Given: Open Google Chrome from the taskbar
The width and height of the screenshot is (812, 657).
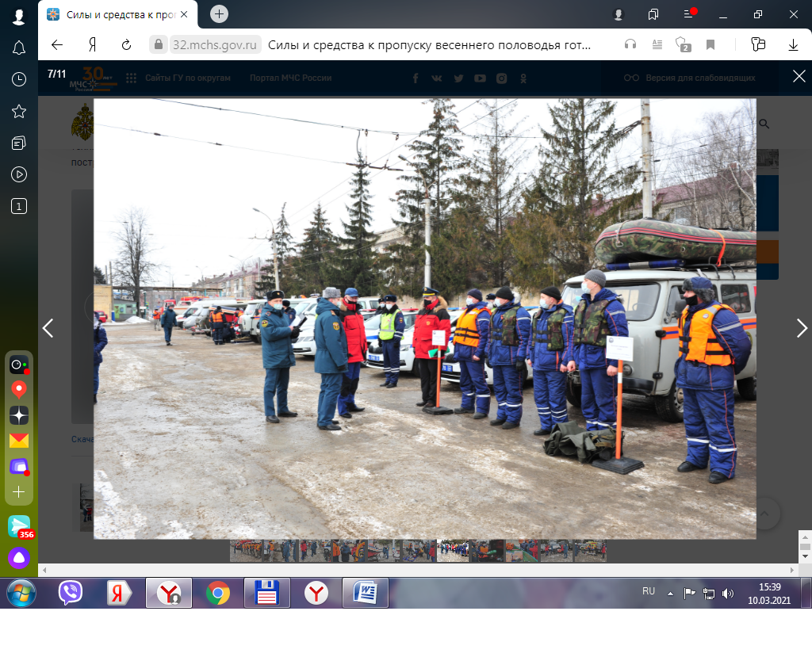Looking at the screenshot, I should click(x=217, y=593).
